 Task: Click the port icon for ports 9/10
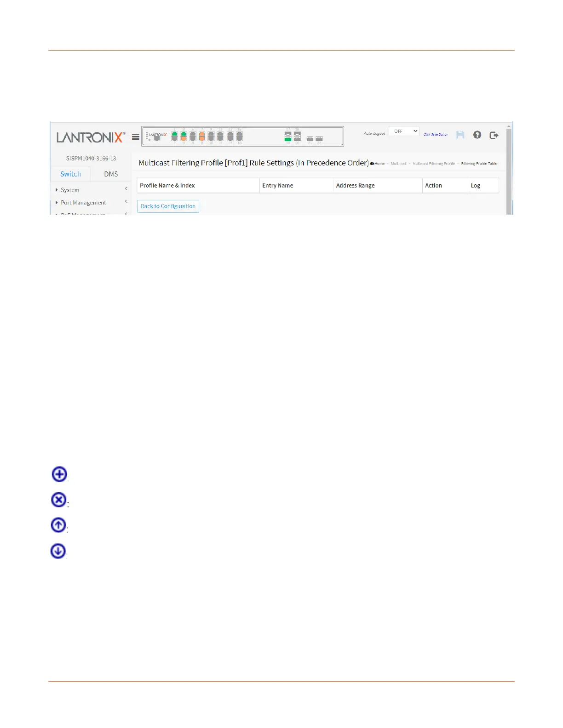click(211, 136)
